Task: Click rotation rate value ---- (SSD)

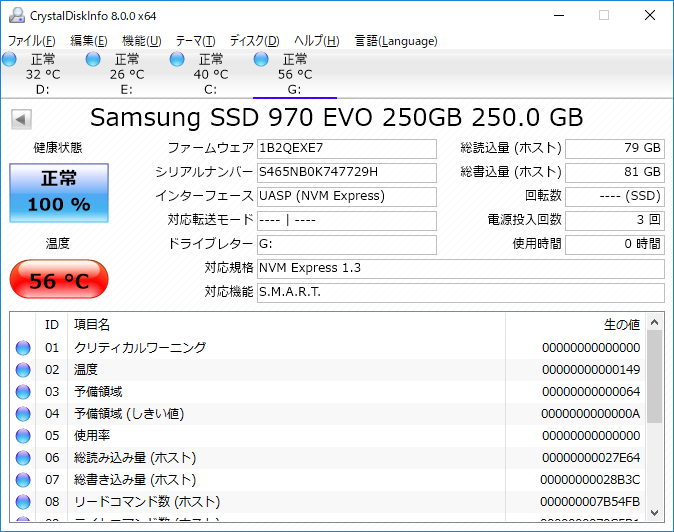Action: point(615,197)
